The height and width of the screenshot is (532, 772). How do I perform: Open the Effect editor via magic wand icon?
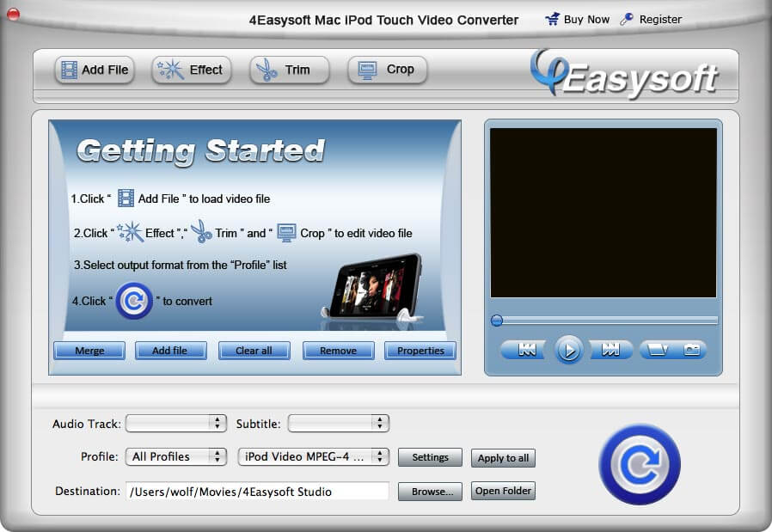172,70
